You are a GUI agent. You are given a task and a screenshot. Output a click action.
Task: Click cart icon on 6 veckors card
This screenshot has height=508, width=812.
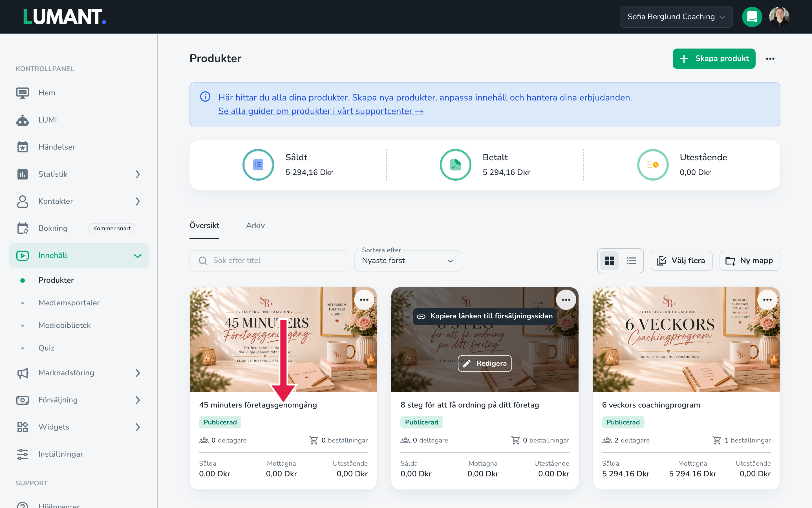tap(717, 440)
